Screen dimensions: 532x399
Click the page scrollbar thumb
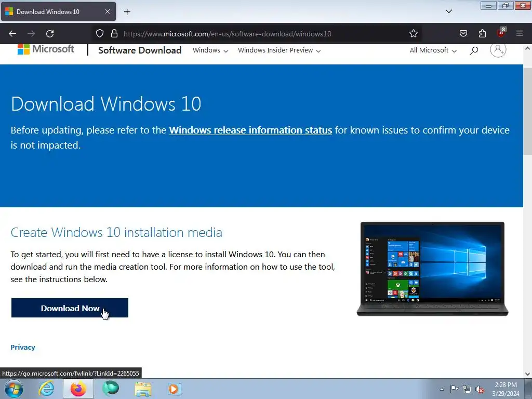pyautogui.click(x=528, y=110)
